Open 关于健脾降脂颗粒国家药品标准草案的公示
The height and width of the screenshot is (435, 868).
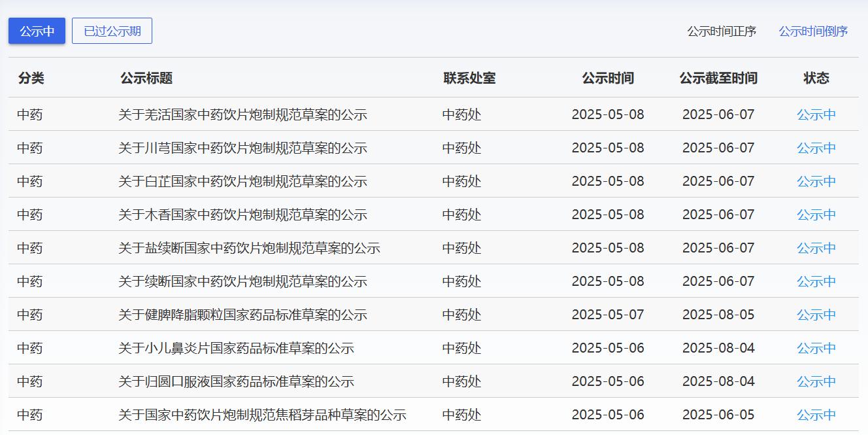coord(242,315)
